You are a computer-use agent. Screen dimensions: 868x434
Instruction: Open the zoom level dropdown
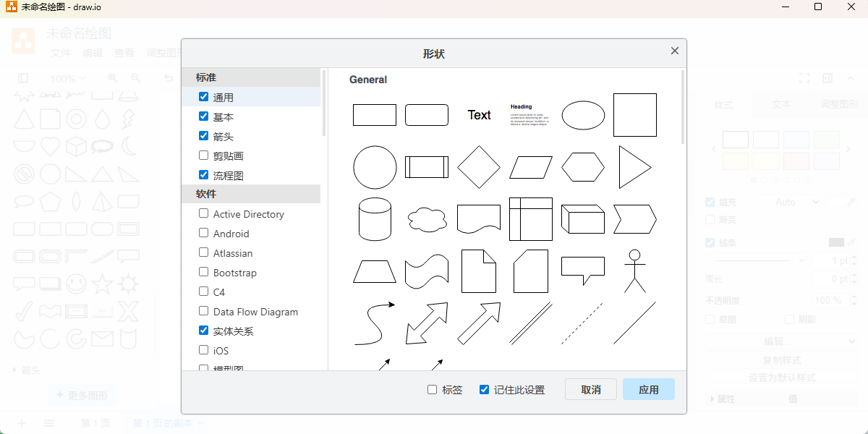pyautogui.click(x=67, y=78)
